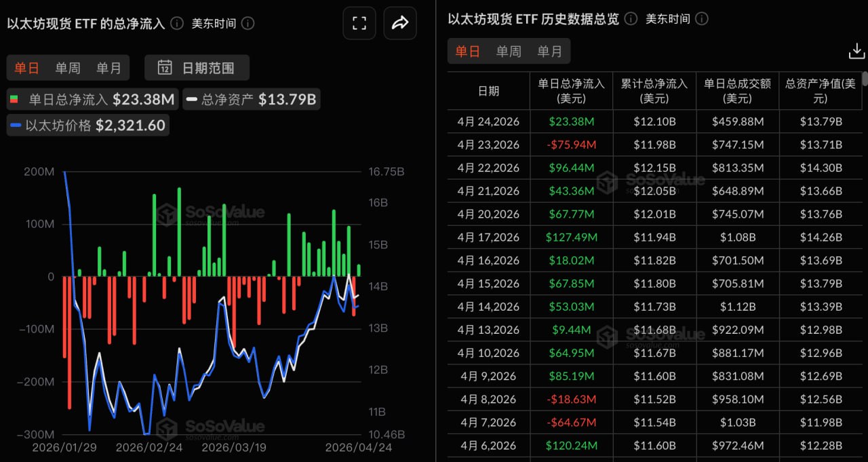This screenshot has width=868, height=462.
Task: Switch the chart to 单周 view
Action: pos(68,67)
